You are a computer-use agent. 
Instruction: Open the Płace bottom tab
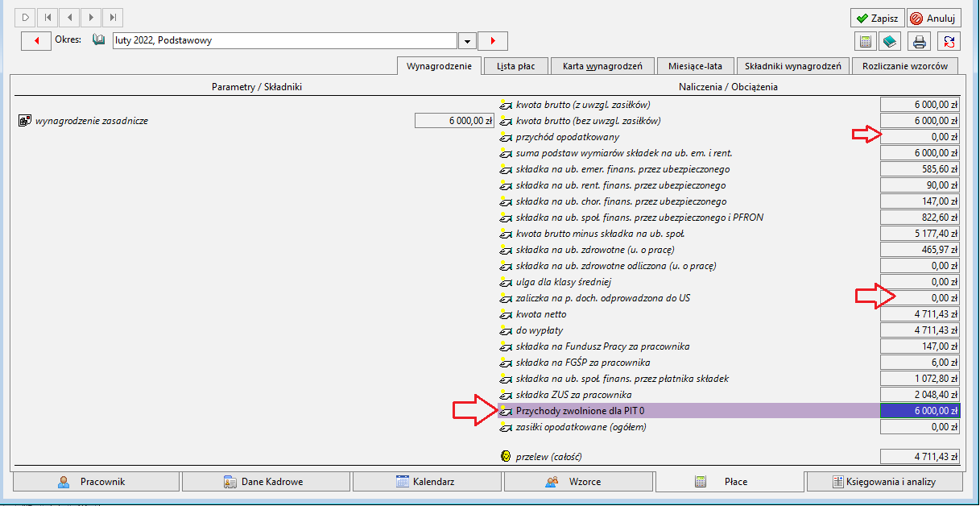(x=730, y=482)
